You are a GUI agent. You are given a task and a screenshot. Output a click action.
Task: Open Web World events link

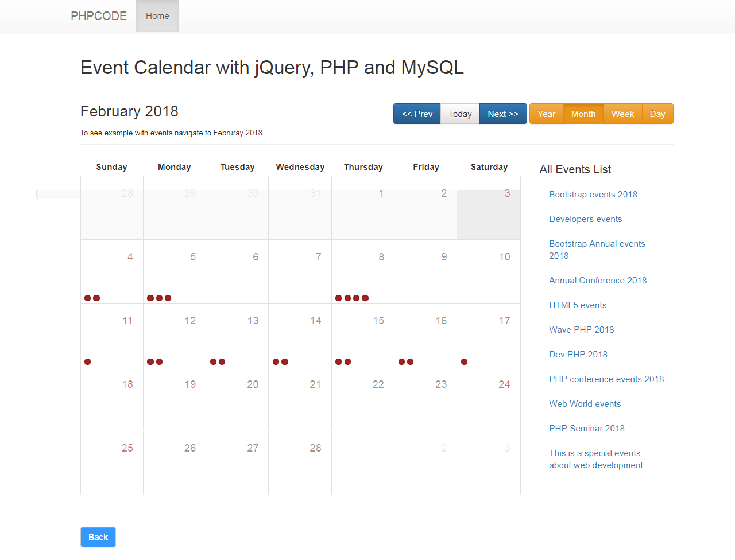click(x=585, y=403)
